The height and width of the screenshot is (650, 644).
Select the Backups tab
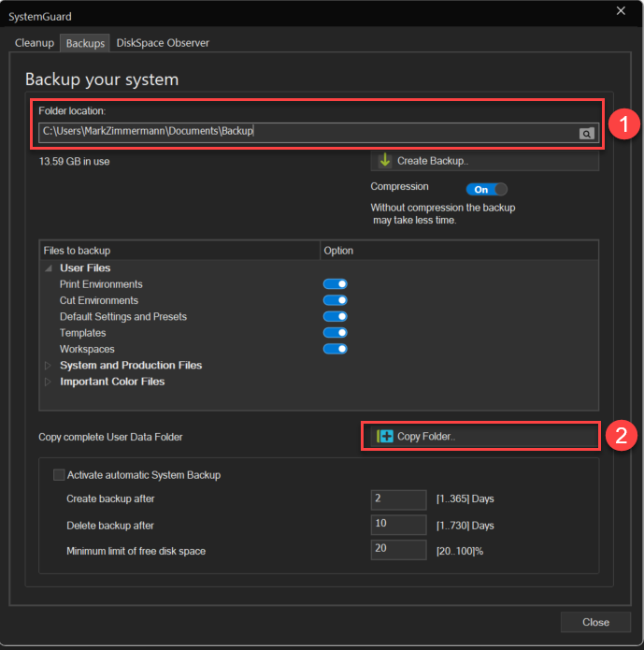85,43
